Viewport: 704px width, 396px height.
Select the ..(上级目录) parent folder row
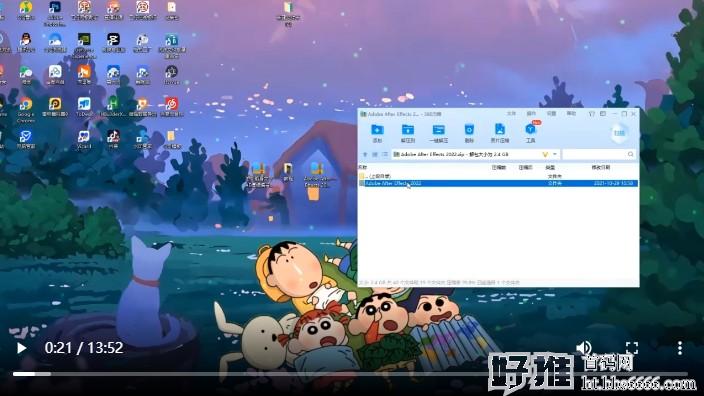[498, 176]
